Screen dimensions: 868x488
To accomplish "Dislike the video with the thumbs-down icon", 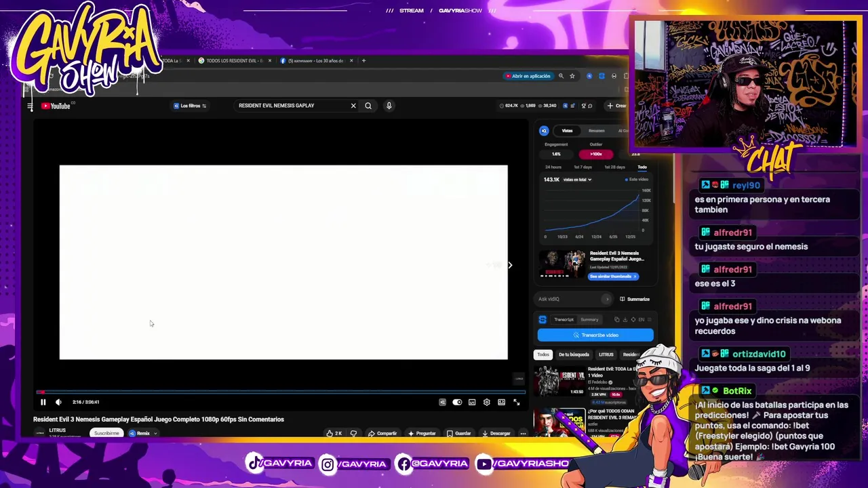I will pyautogui.click(x=353, y=433).
